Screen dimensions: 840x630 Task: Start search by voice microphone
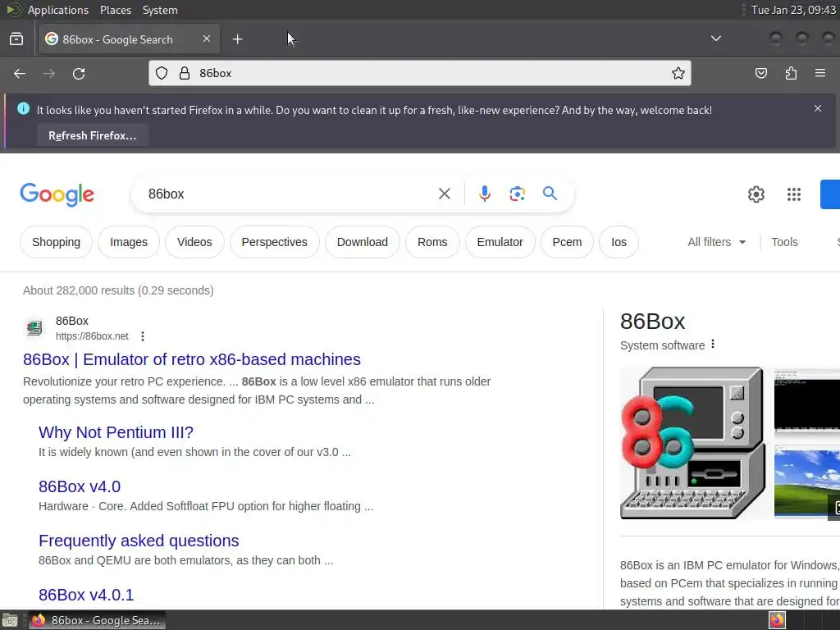point(484,194)
